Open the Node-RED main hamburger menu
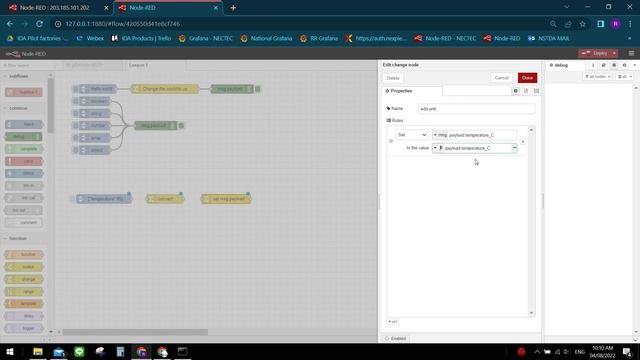640x360 pixels. [x=631, y=53]
